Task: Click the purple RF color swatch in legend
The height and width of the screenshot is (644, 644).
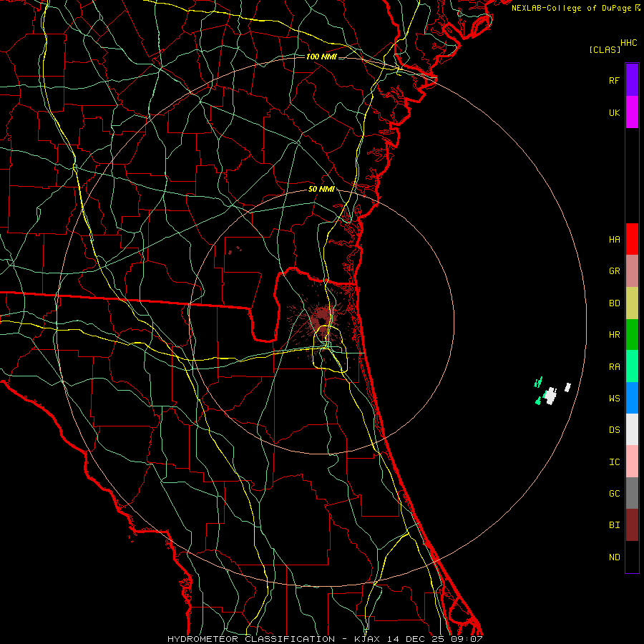Action: coord(632,80)
